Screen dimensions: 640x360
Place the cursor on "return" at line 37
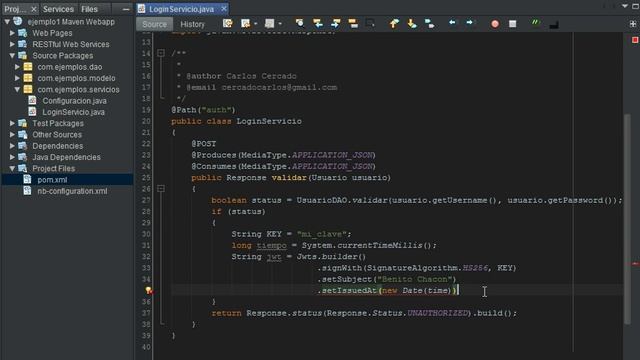(x=227, y=313)
